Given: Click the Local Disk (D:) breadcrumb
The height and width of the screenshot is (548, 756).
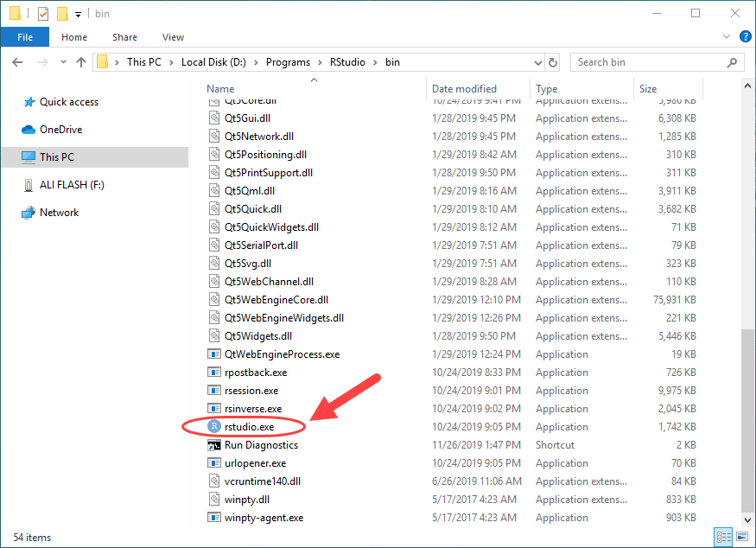Looking at the screenshot, I should coord(213,62).
